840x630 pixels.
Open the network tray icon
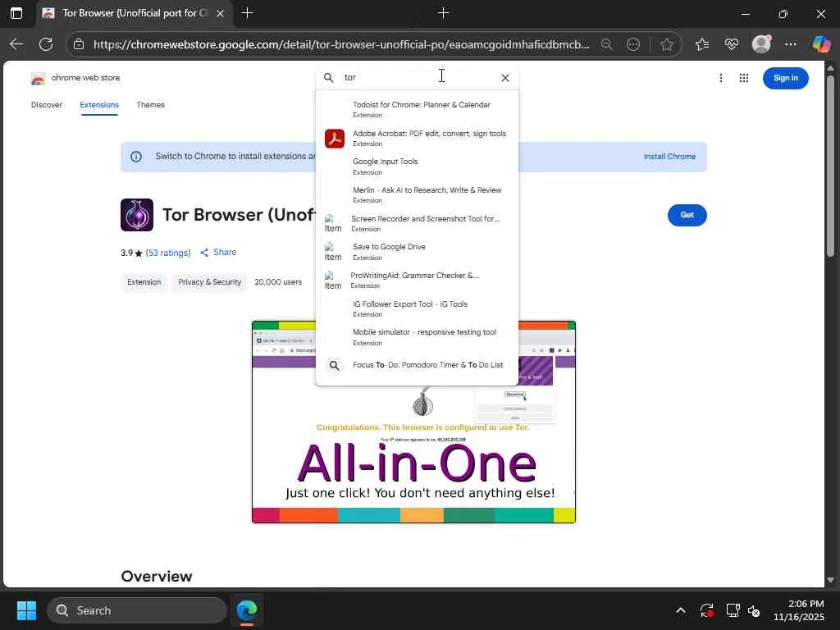coord(733,610)
